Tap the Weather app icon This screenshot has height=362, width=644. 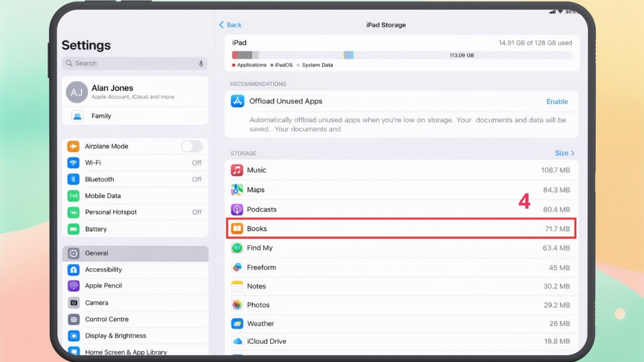click(238, 323)
